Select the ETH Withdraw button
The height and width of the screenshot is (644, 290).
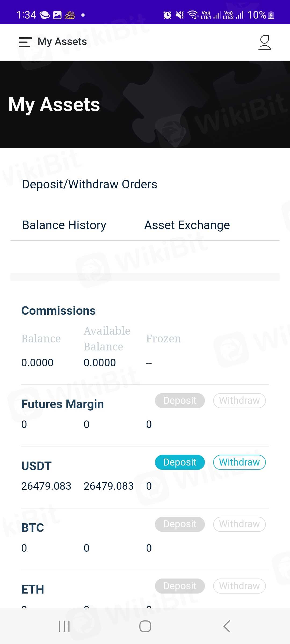pos(239,586)
